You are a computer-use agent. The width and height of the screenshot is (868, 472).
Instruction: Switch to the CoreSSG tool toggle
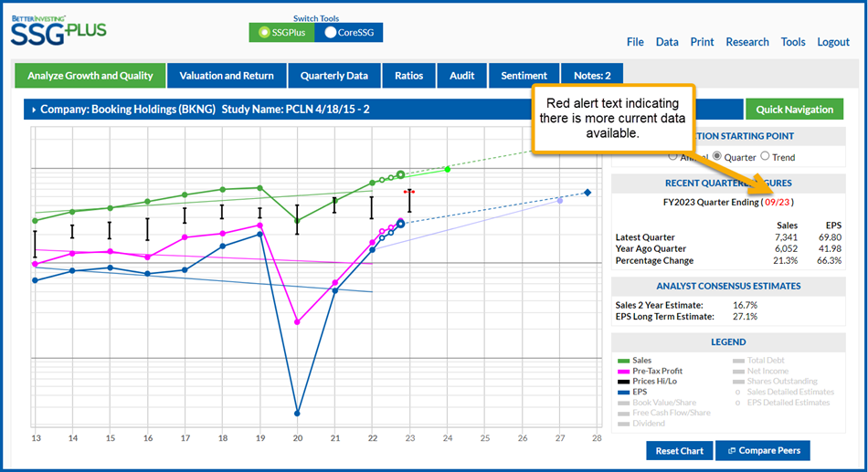pyautogui.click(x=349, y=33)
